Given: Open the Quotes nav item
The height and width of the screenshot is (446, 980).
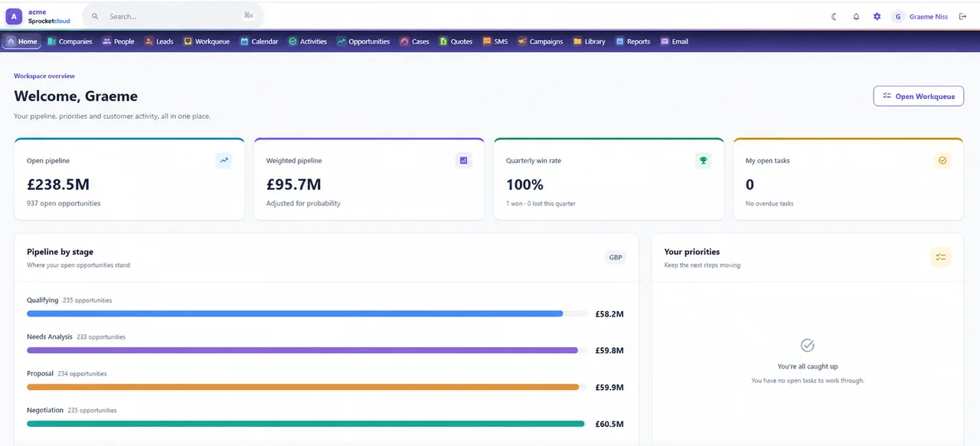Looking at the screenshot, I should [x=456, y=41].
